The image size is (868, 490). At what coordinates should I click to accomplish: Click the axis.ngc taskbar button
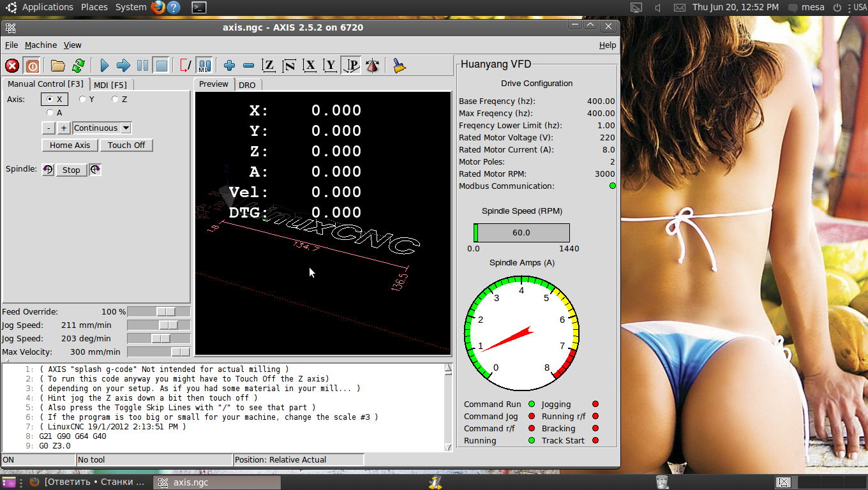tap(217, 482)
